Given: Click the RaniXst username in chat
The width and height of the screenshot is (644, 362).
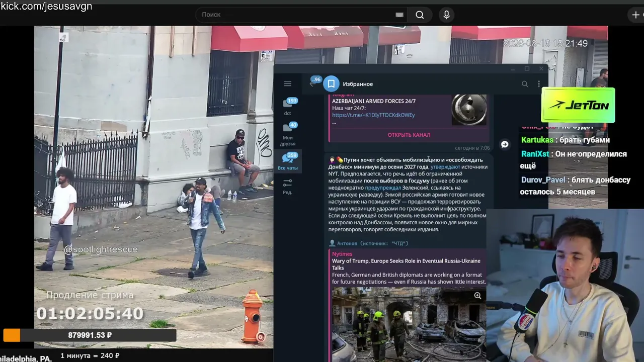Looking at the screenshot, I should click(535, 154).
